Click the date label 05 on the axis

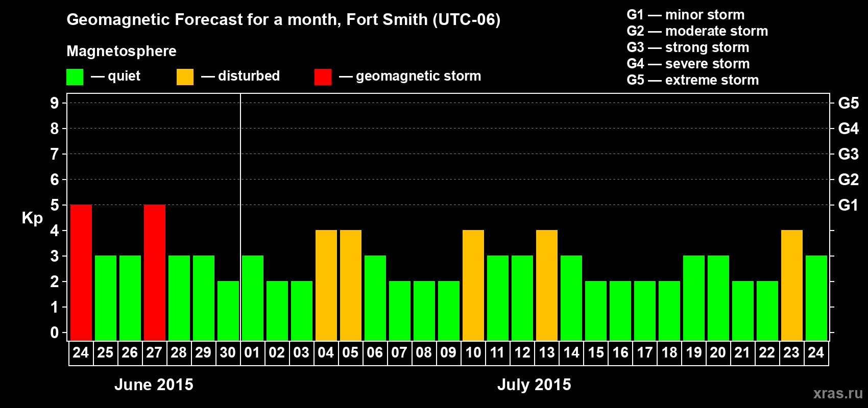tap(350, 353)
